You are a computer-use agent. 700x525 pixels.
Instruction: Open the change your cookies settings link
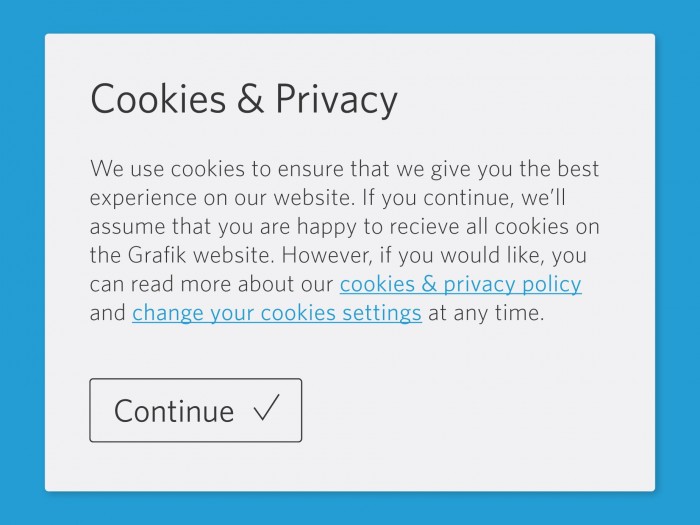click(x=276, y=313)
